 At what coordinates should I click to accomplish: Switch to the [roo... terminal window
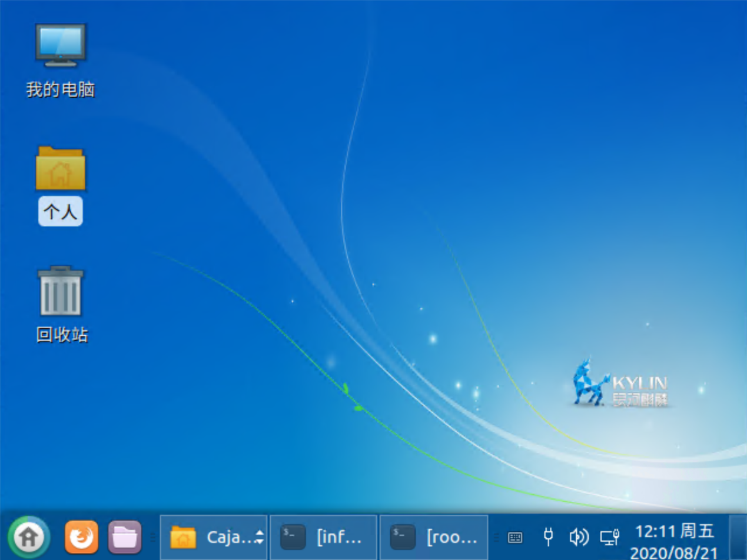click(x=434, y=537)
